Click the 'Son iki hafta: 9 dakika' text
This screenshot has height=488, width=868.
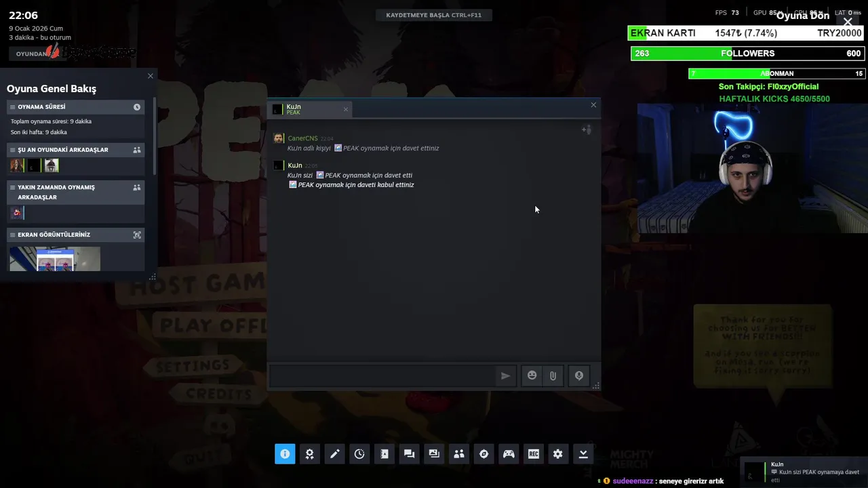[x=39, y=132]
